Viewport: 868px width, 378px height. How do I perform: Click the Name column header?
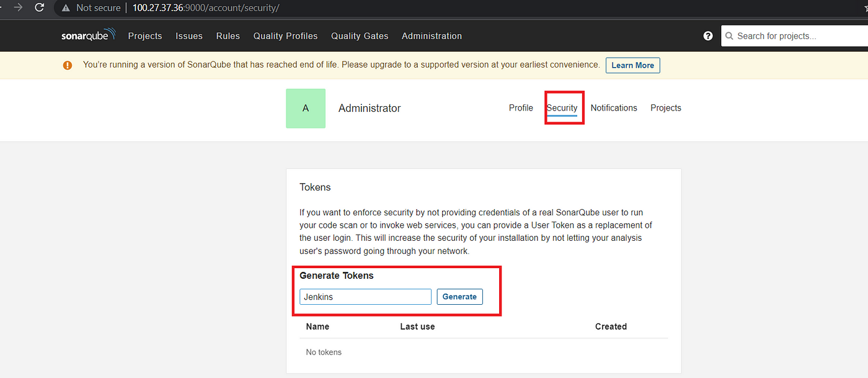(x=317, y=326)
